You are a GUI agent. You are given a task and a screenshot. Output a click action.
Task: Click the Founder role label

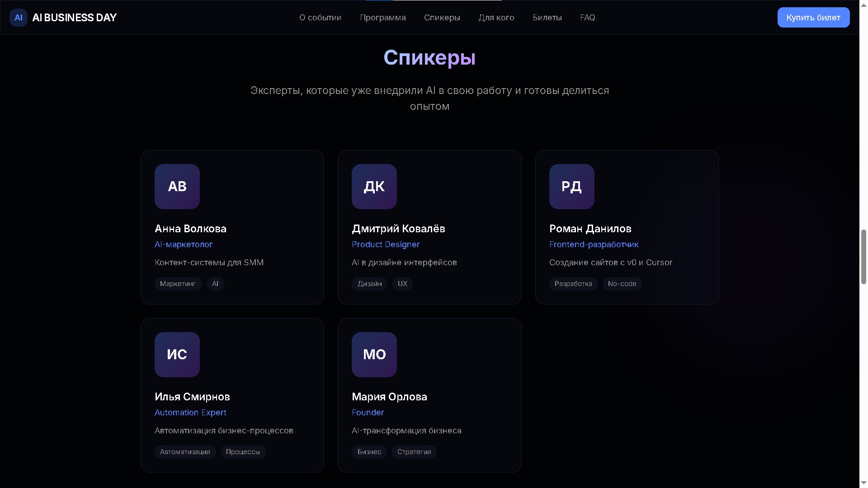click(368, 413)
